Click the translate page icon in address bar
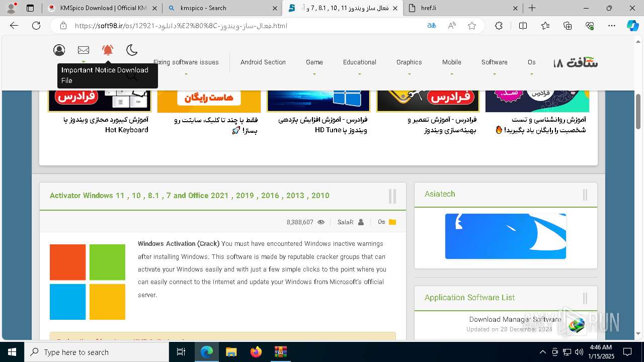This screenshot has height=362, width=644. coord(431,26)
